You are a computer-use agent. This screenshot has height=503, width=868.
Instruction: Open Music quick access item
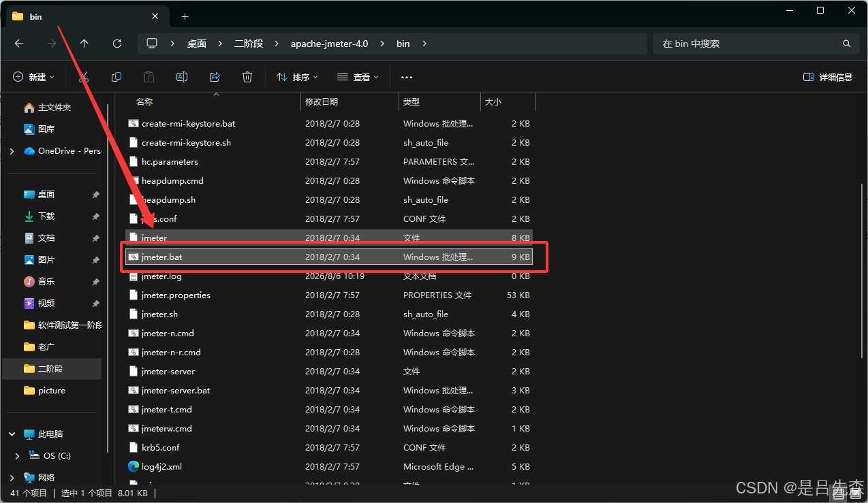(53, 282)
